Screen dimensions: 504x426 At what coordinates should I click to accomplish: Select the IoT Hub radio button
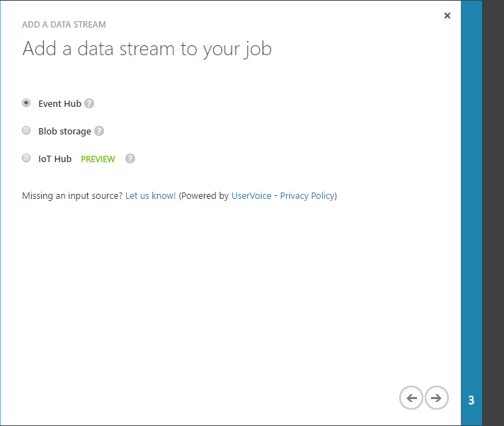coord(26,158)
